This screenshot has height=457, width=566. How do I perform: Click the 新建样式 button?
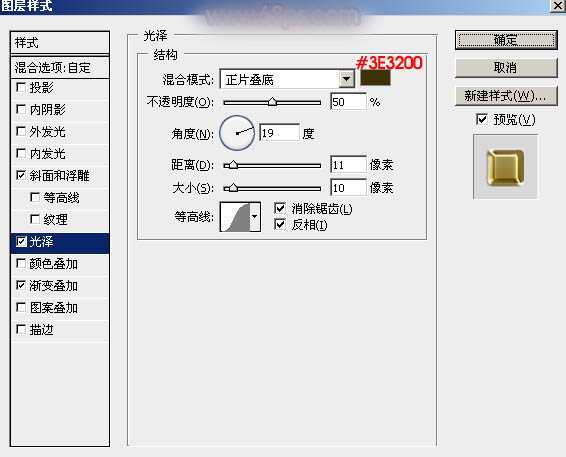[x=506, y=96]
